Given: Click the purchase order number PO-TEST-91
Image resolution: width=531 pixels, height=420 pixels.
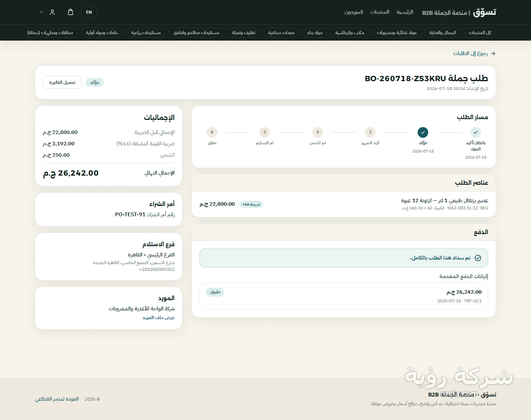Looking at the screenshot, I should click(x=130, y=215).
